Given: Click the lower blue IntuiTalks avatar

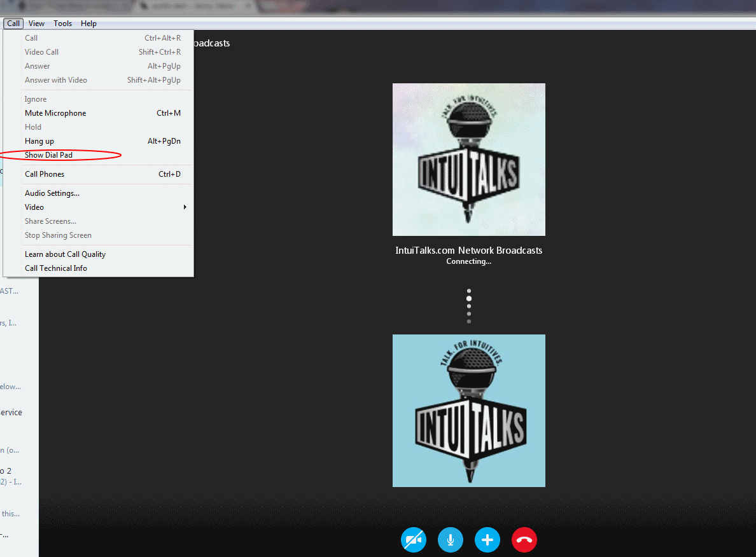Looking at the screenshot, I should click(x=468, y=411).
